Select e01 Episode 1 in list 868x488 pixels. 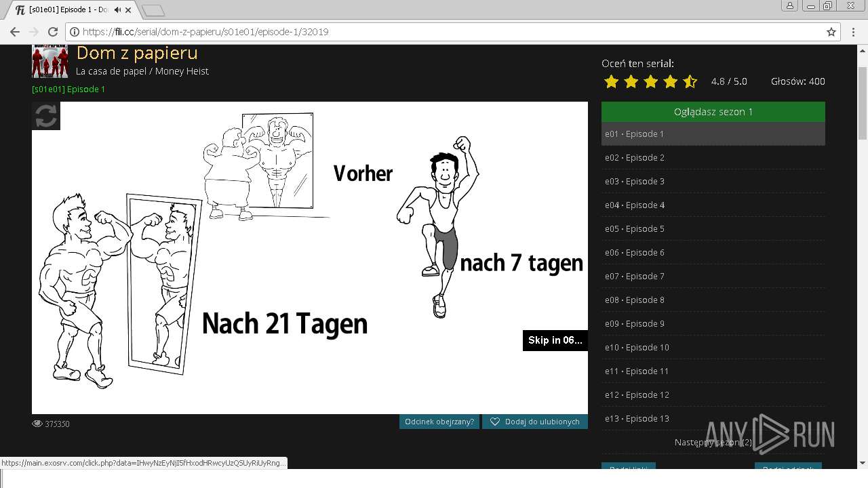coord(713,134)
